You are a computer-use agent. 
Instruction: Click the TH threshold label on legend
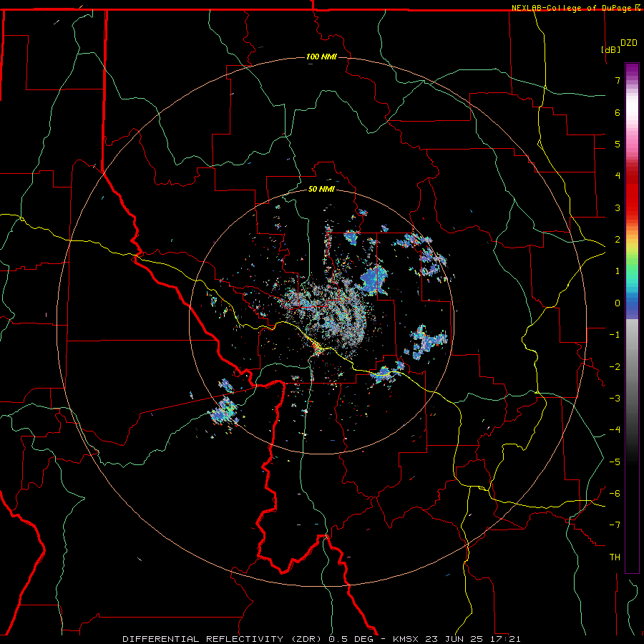coord(615,557)
